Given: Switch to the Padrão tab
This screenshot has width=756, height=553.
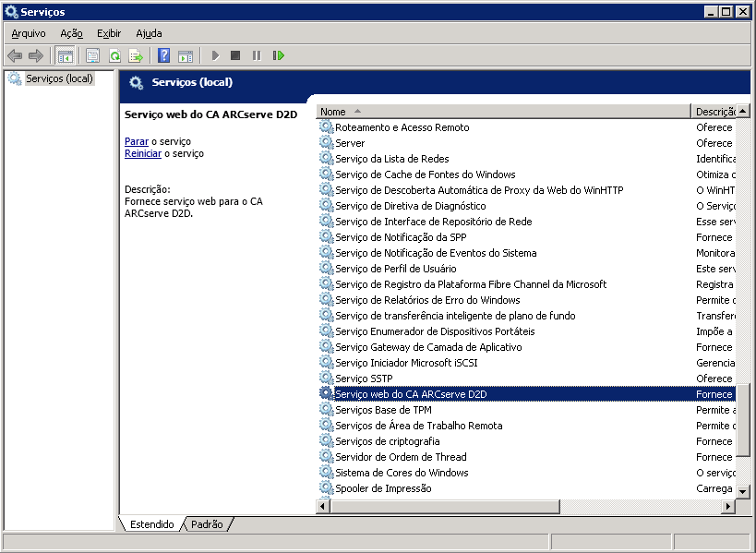Looking at the screenshot, I should 206,524.
